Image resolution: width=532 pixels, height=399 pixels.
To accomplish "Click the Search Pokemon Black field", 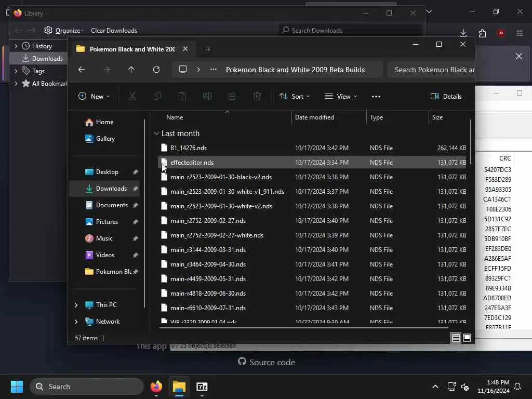I will click(431, 70).
